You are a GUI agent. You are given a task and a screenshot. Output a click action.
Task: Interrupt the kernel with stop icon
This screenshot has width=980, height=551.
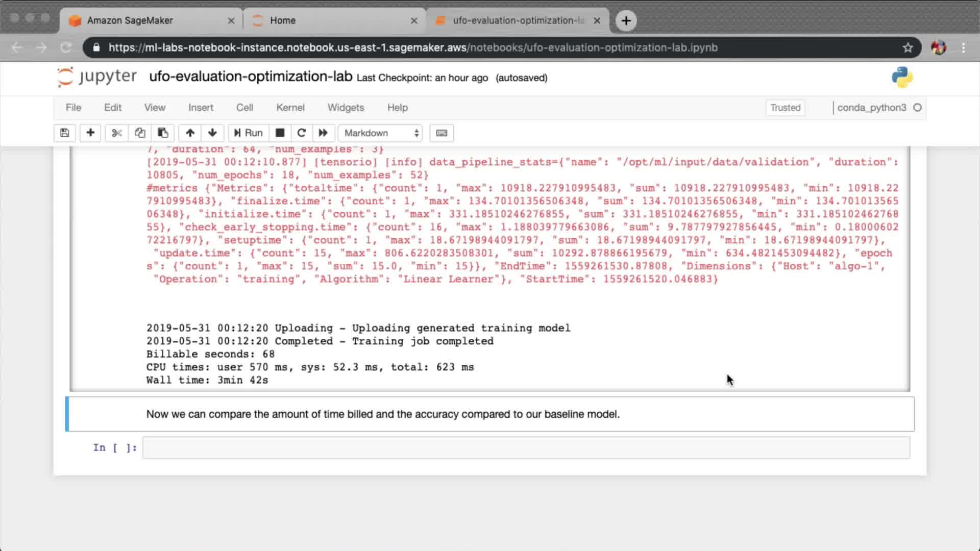[280, 133]
